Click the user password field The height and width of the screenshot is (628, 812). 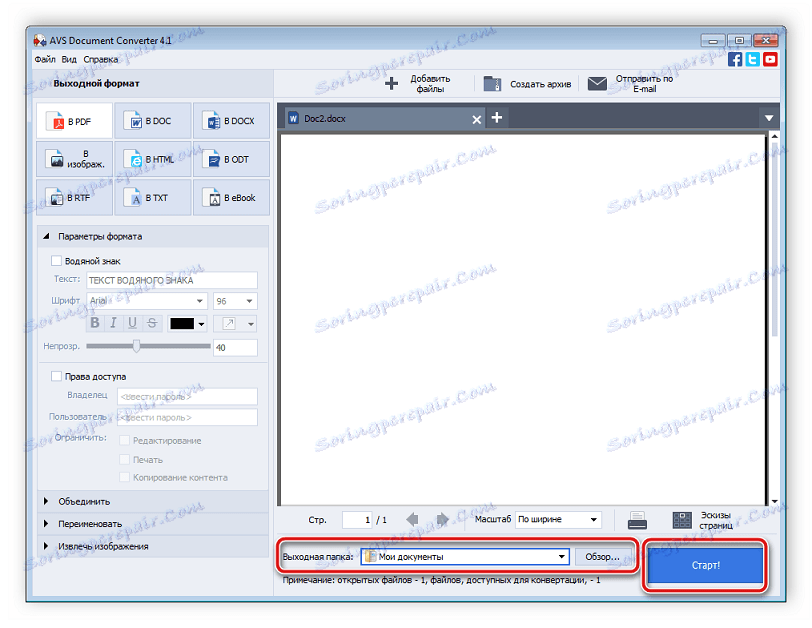(x=187, y=417)
